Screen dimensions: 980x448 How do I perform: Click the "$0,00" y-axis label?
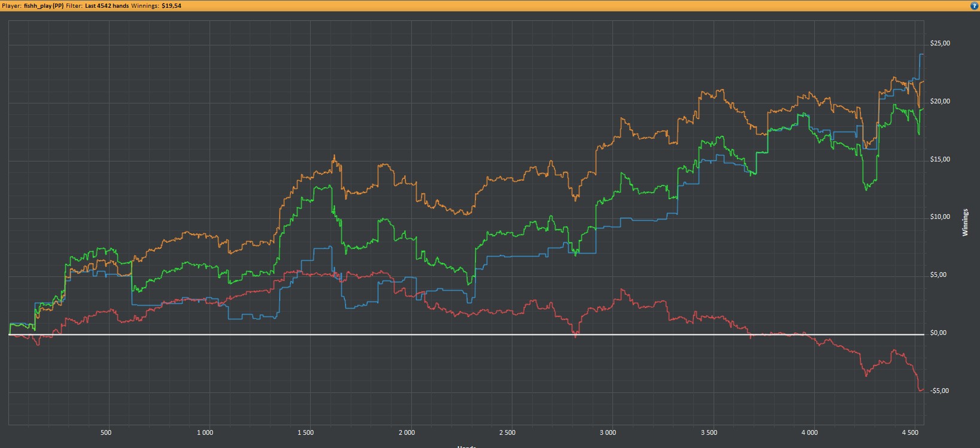938,333
